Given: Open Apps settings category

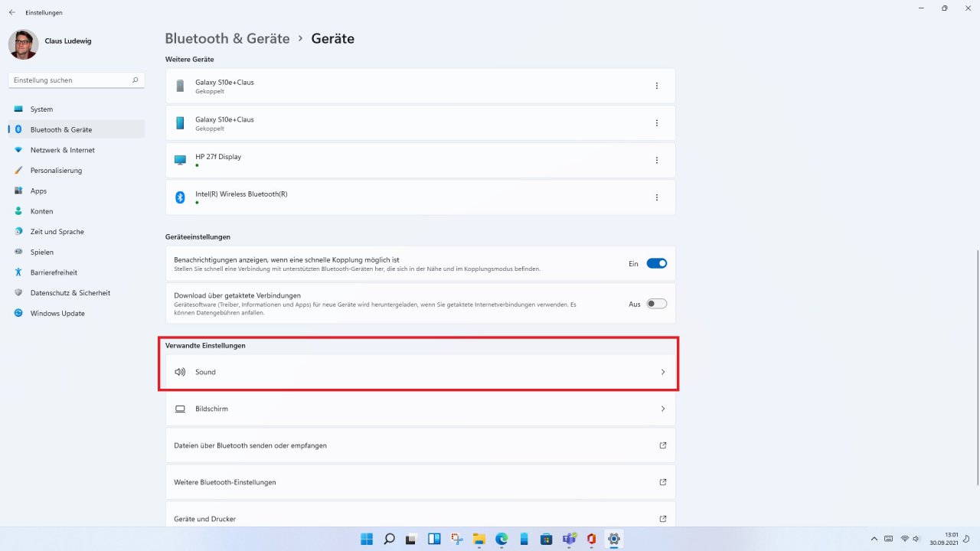Looking at the screenshot, I should click(x=77, y=191).
